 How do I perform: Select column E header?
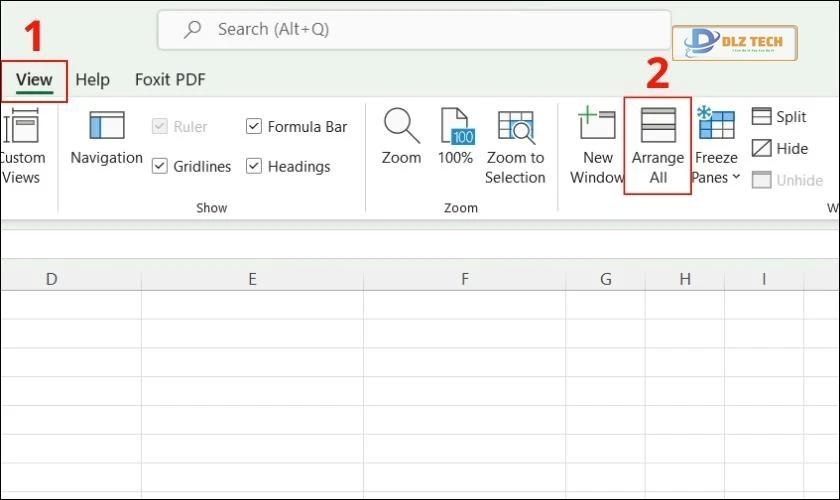[x=252, y=279]
